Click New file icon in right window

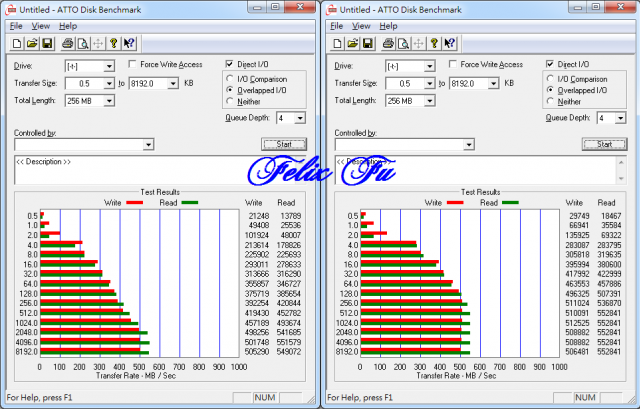(338, 43)
